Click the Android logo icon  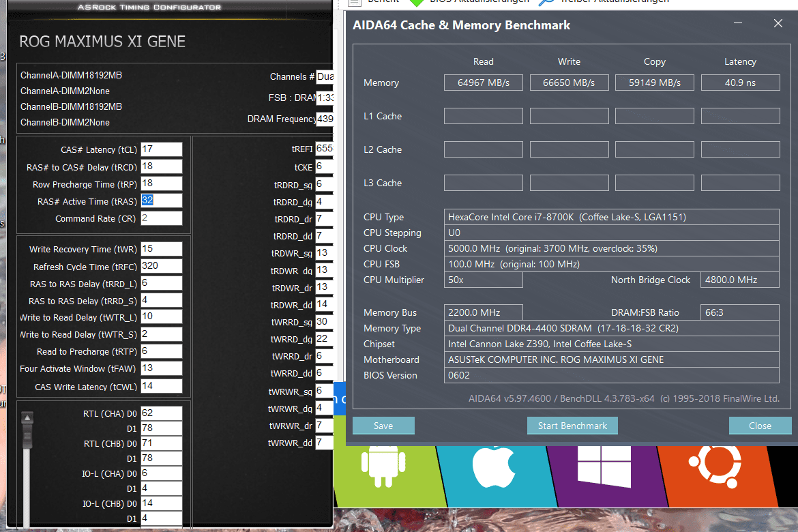383,466
